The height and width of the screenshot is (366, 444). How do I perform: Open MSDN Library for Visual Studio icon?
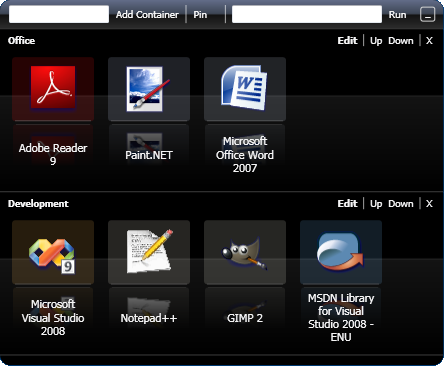[341, 252]
